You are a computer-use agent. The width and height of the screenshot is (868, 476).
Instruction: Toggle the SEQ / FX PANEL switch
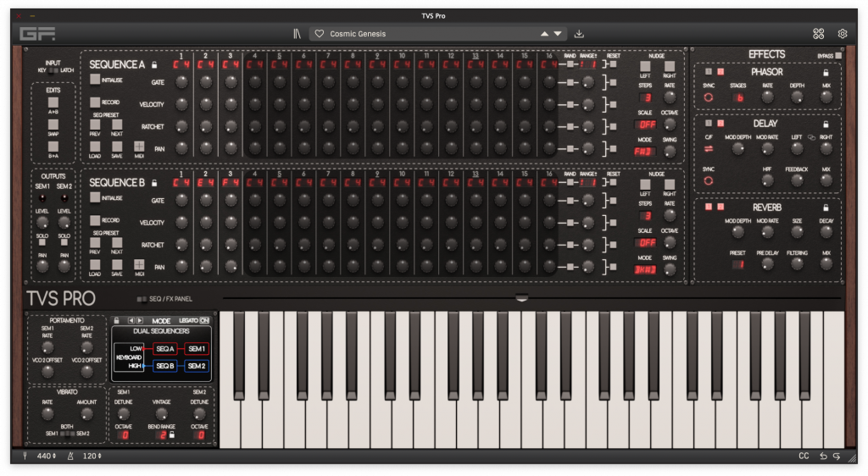[142, 299]
